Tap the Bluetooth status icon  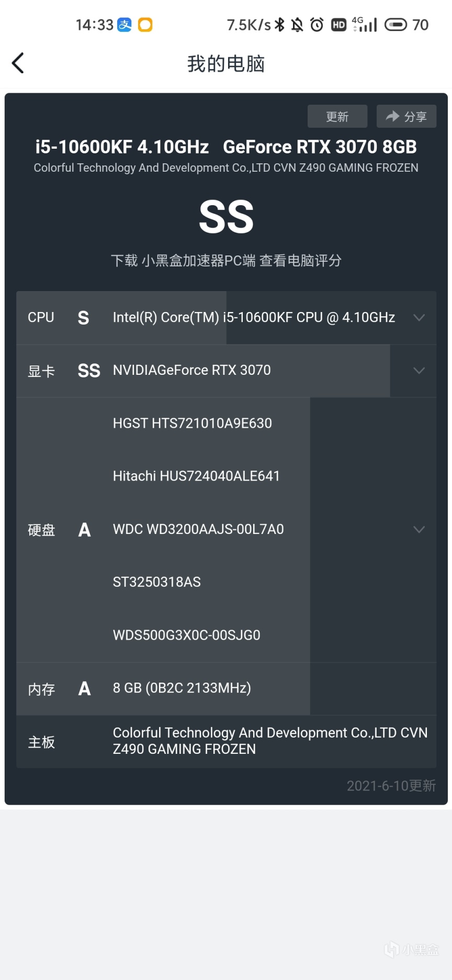pos(280,25)
